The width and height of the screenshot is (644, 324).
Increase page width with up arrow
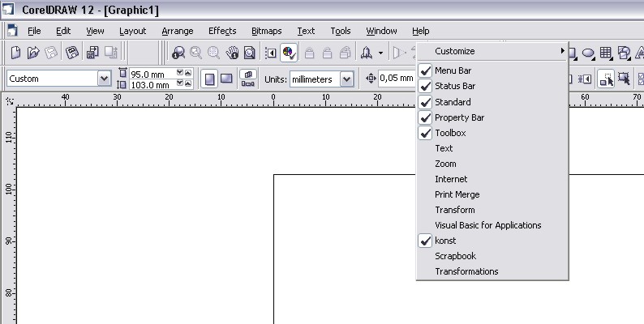pos(188,73)
